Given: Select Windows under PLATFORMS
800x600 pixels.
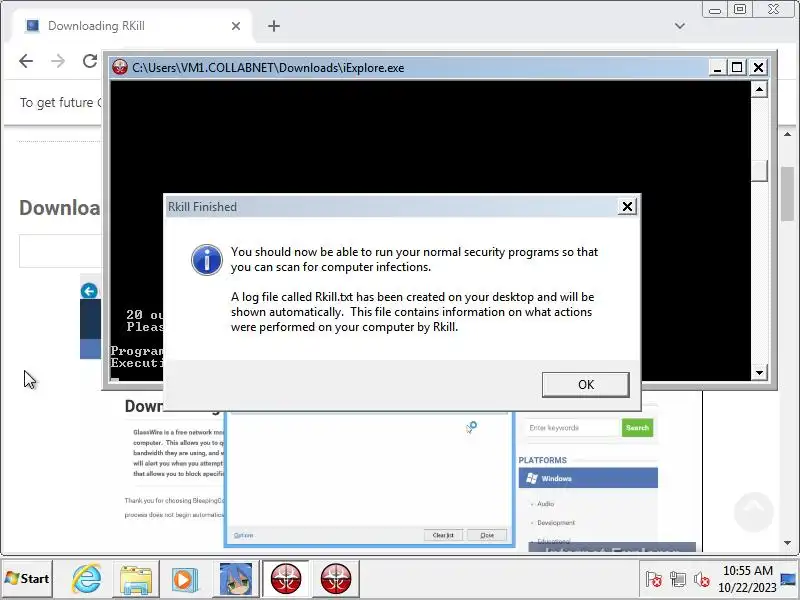Looking at the screenshot, I should (588, 478).
